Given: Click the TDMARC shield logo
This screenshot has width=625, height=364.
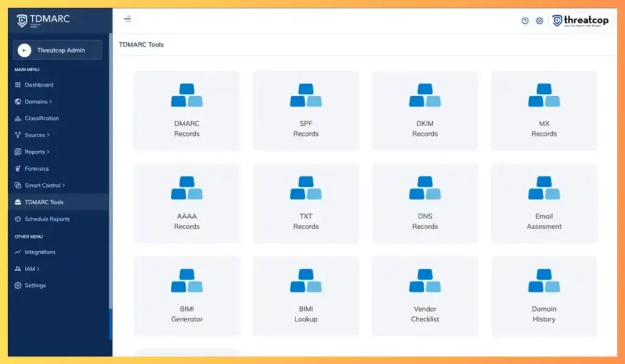Looking at the screenshot, I should click(22, 20).
